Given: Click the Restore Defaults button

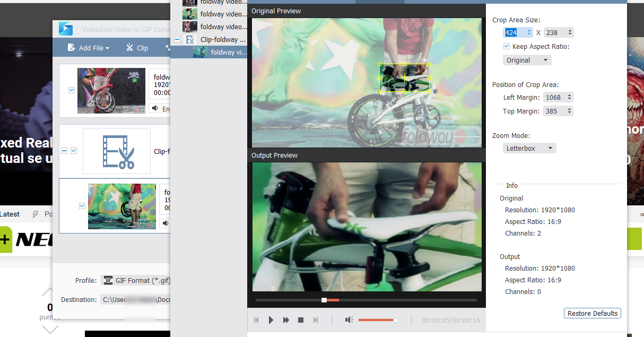Looking at the screenshot, I should pos(593,313).
